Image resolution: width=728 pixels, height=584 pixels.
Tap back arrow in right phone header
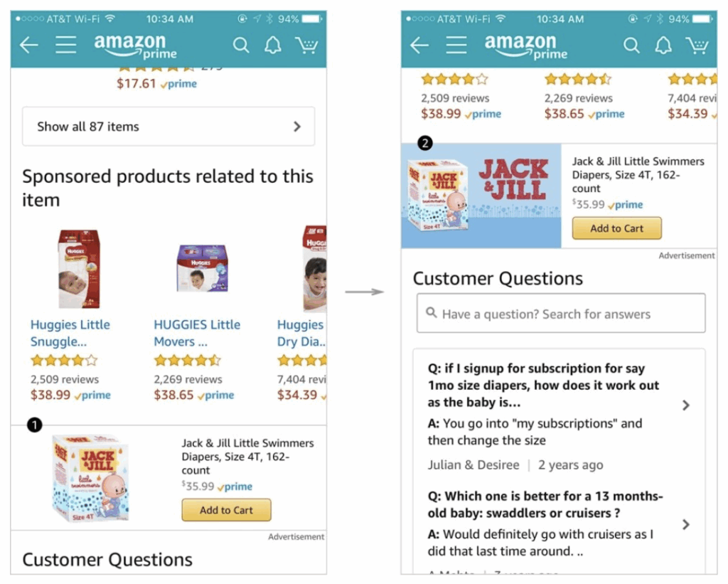(419, 45)
